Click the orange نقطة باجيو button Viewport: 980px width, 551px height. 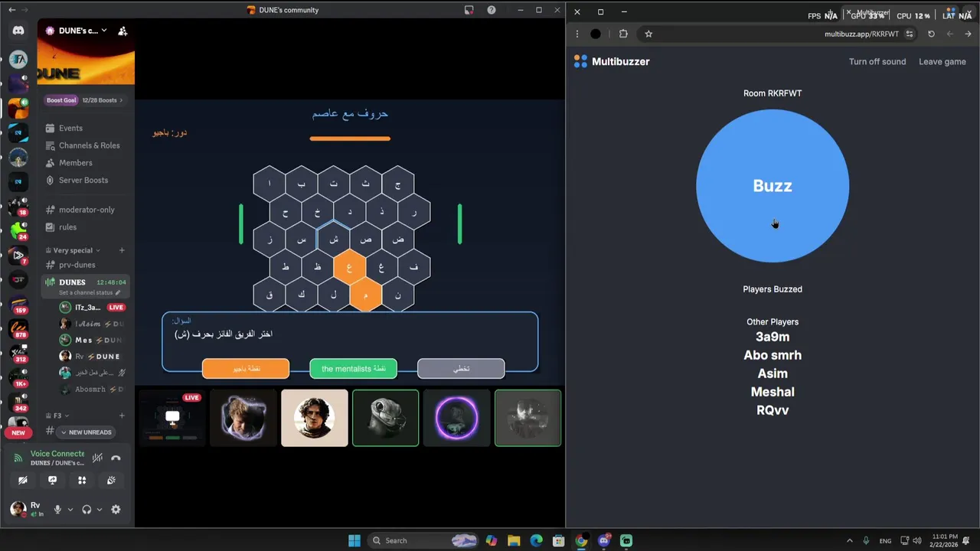click(246, 369)
